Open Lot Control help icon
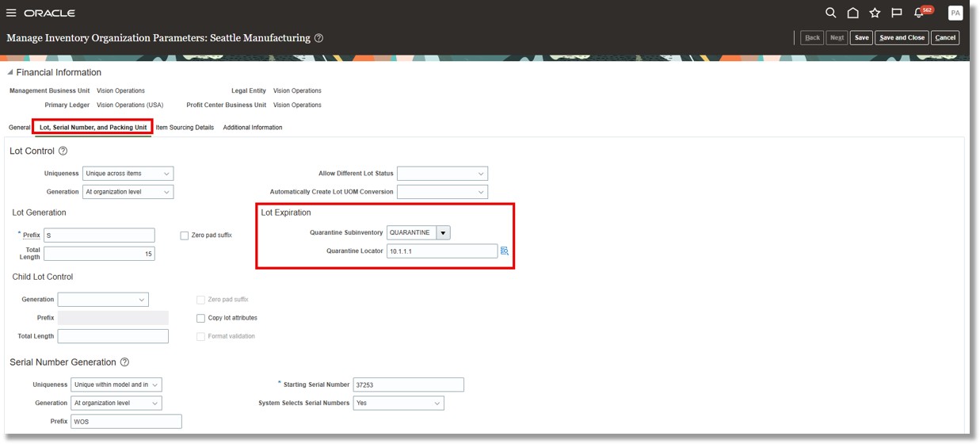Screen dimensions: 980x444 [x=63, y=151]
